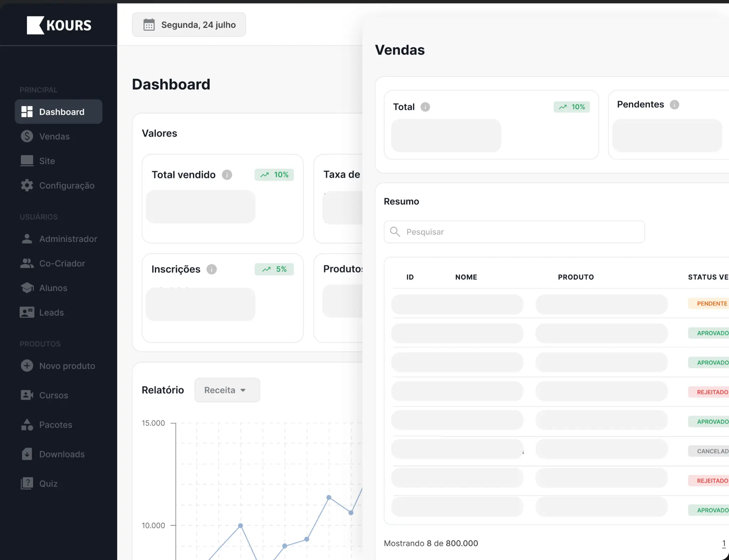Click the Quiz question mark icon
This screenshot has height=560, width=729.
pyautogui.click(x=26, y=483)
